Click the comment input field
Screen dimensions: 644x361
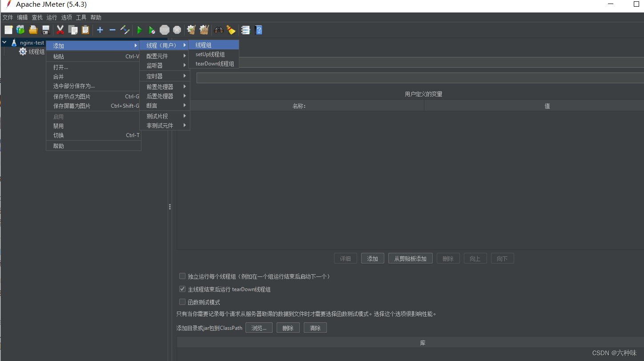point(420,78)
